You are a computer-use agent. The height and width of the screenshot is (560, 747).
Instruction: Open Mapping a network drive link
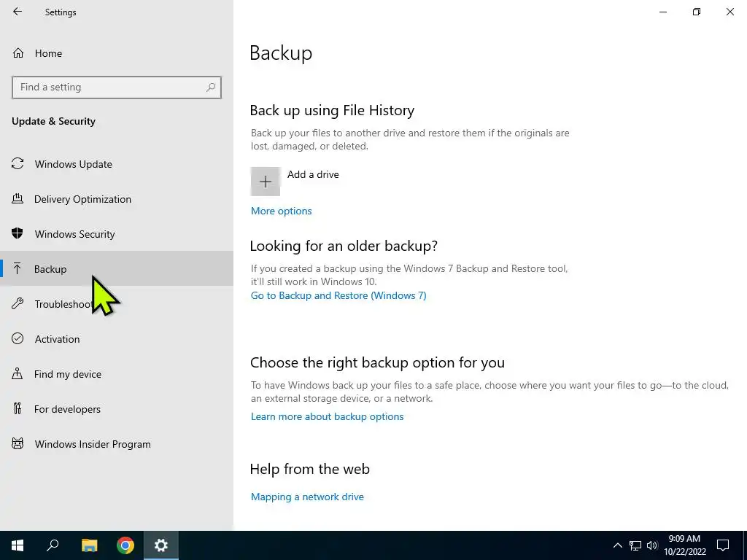[307, 497]
